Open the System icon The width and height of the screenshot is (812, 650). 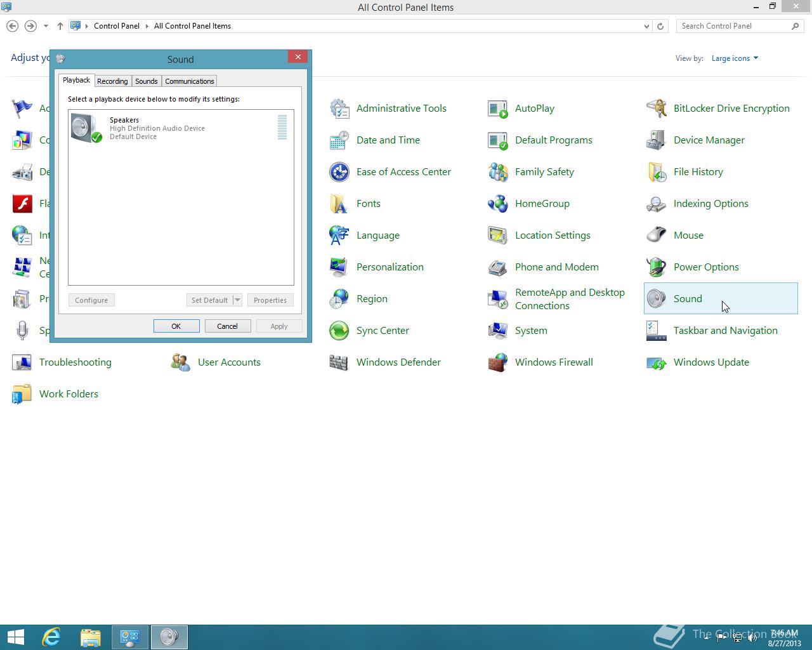(498, 331)
